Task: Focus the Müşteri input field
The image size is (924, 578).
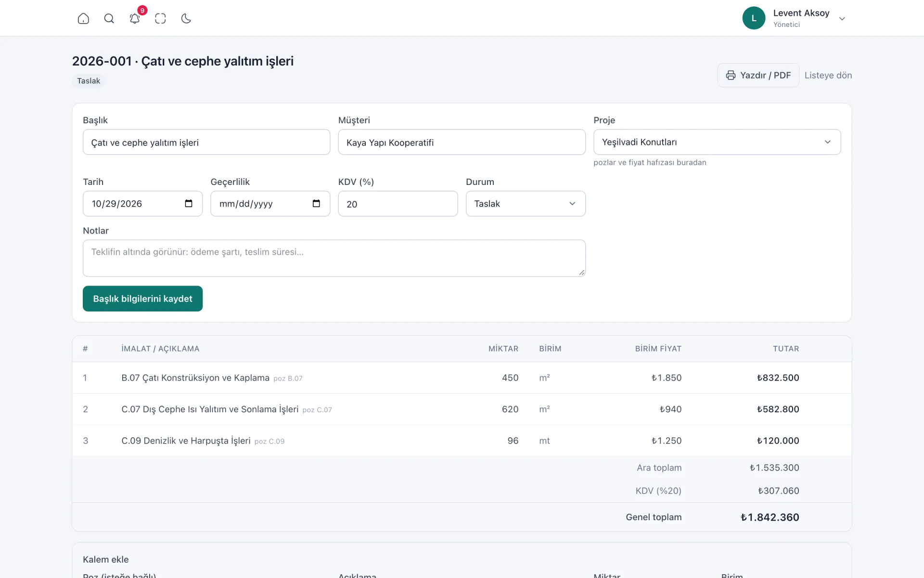Action: pos(462,142)
